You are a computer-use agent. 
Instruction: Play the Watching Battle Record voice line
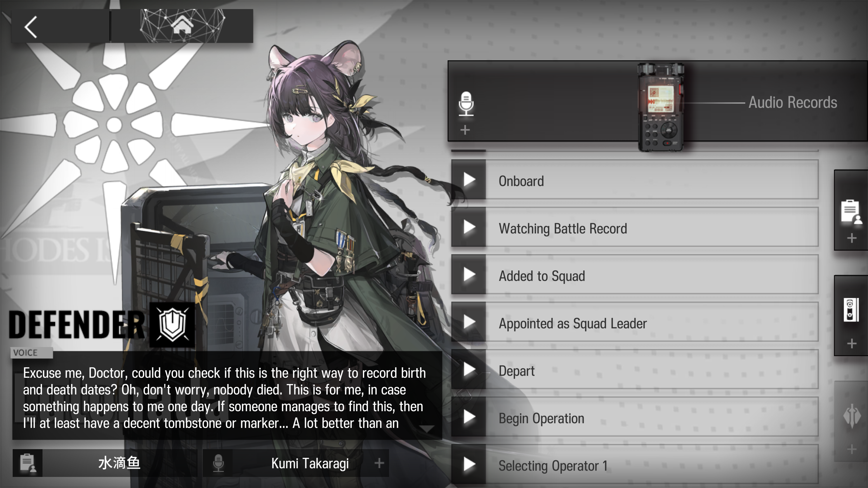(469, 227)
